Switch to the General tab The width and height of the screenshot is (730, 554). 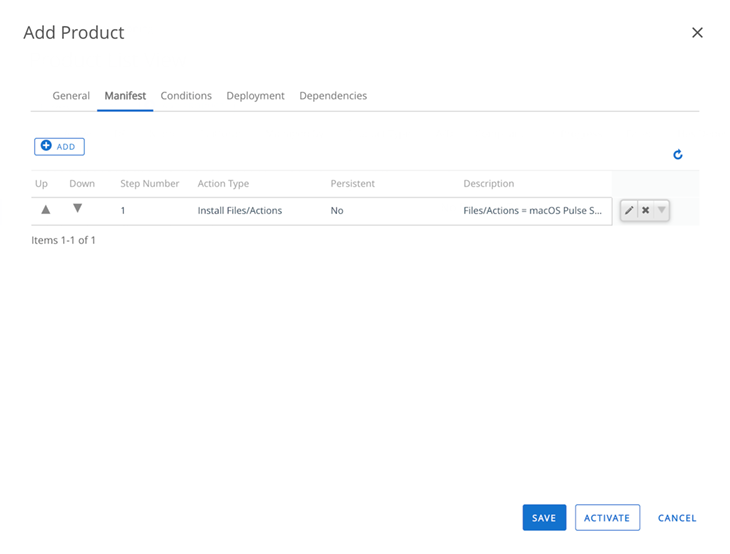click(x=71, y=96)
